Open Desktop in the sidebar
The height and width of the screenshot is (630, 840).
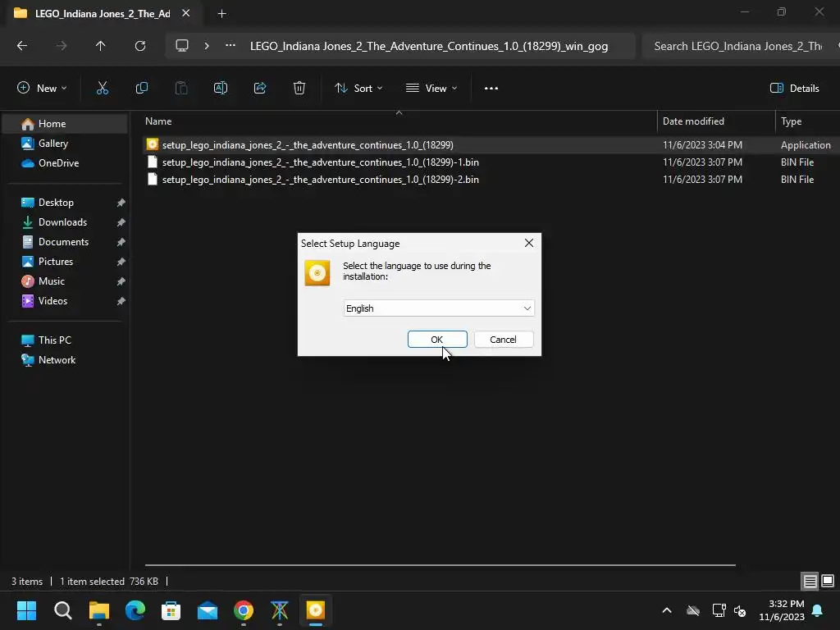[56, 203]
